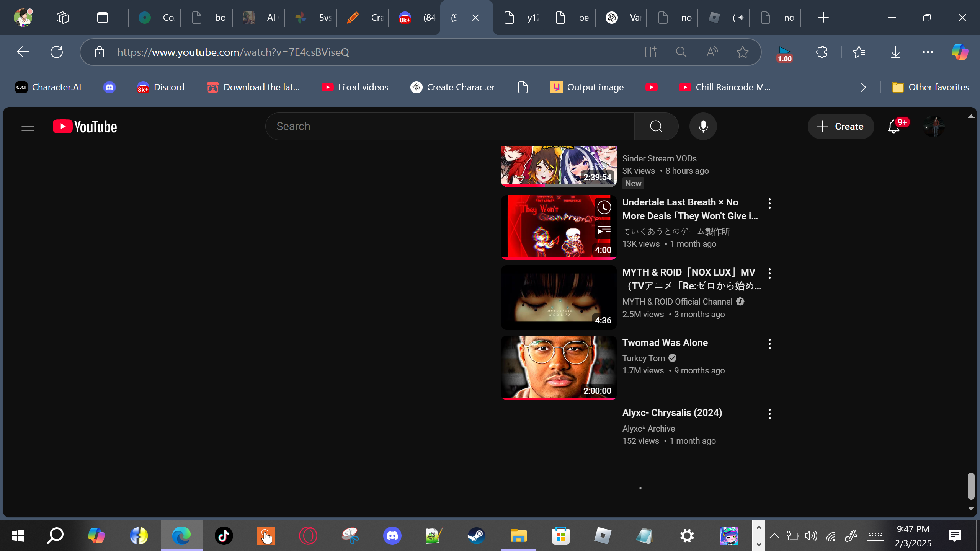
Task: Expand the Other favorites folder
Action: (x=930, y=87)
